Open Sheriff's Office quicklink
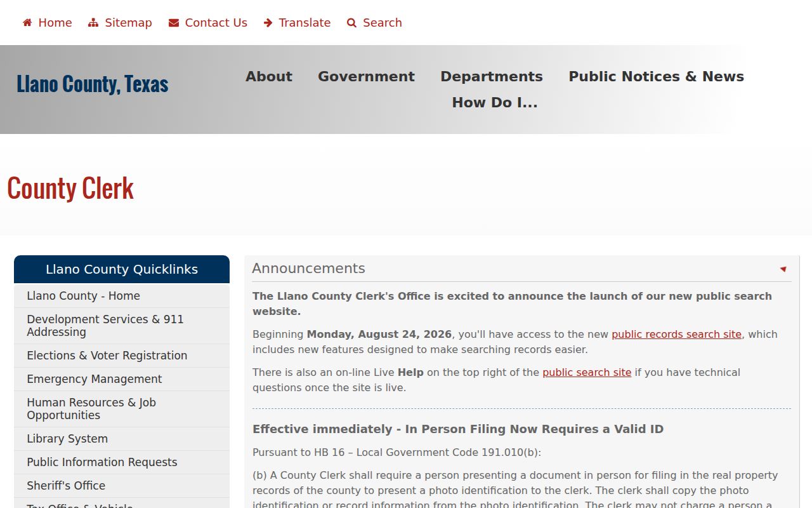Viewport: 812px width, 508px height. pos(122,486)
